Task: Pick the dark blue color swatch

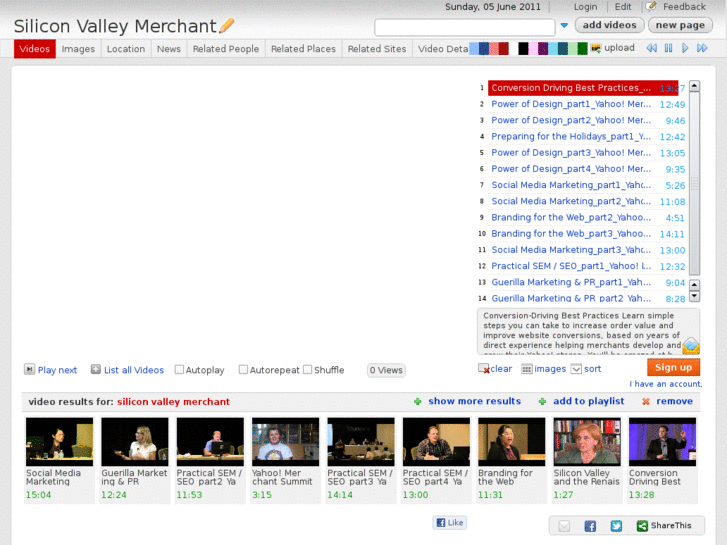Action: 484,48
